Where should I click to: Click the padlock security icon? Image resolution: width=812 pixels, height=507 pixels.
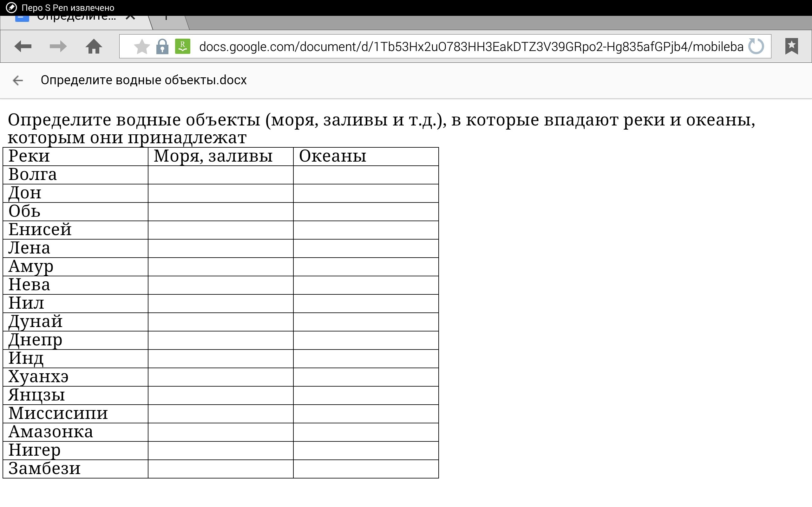(x=162, y=46)
